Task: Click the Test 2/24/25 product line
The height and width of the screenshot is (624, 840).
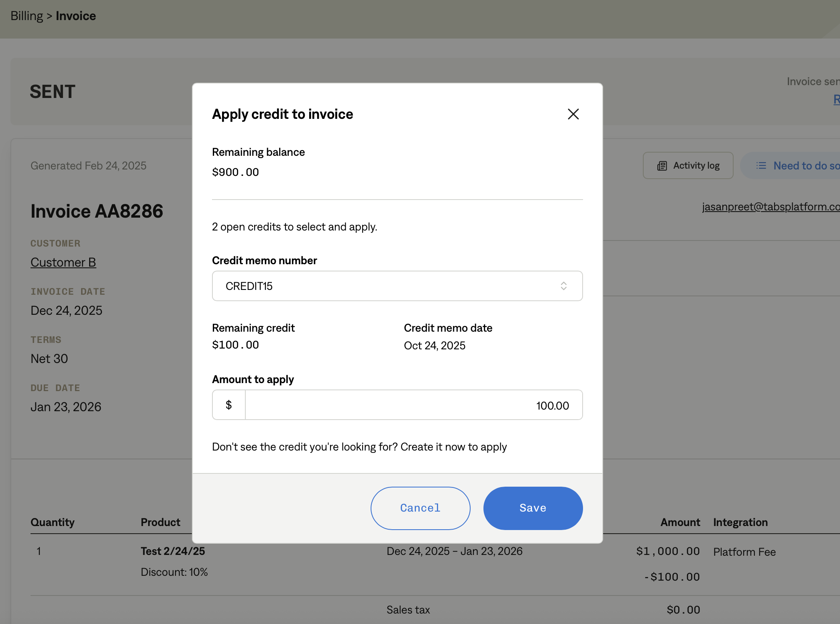Action: 173,551
